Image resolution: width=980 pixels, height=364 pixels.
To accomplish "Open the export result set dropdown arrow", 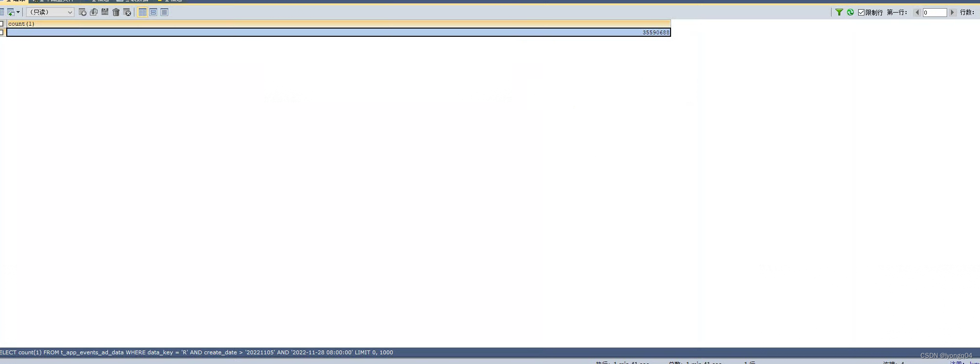I will point(18,12).
